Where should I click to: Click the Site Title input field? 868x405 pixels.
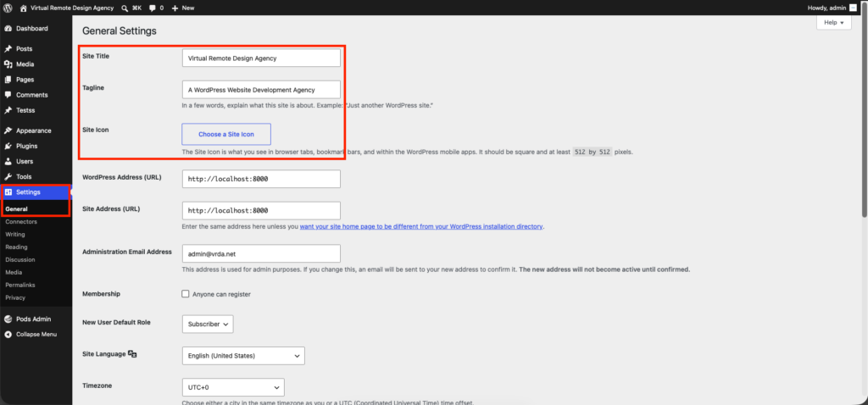(x=261, y=58)
